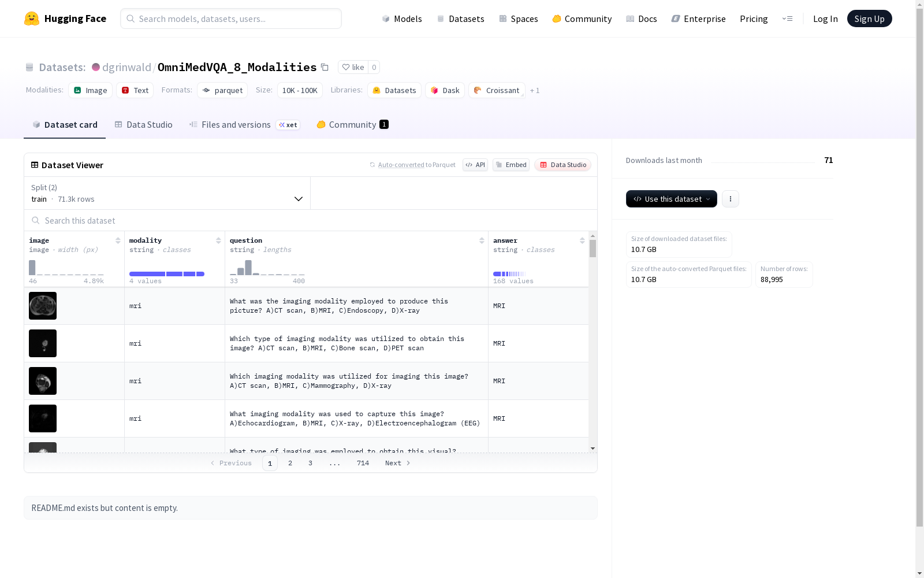Click the Dask library tag
The image size is (924, 578).
coord(445,90)
